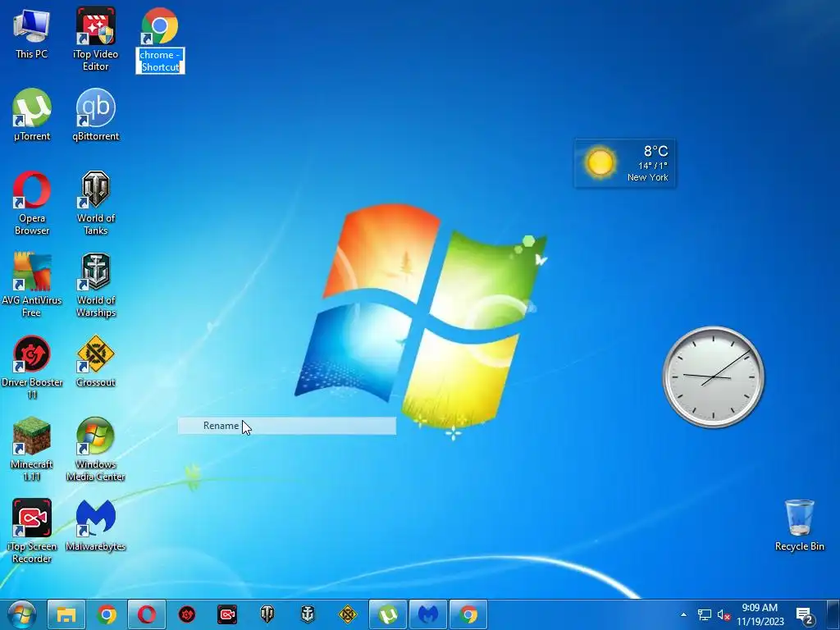The width and height of the screenshot is (840, 630).
Task: Click the analog clock gadget
Action: click(713, 377)
